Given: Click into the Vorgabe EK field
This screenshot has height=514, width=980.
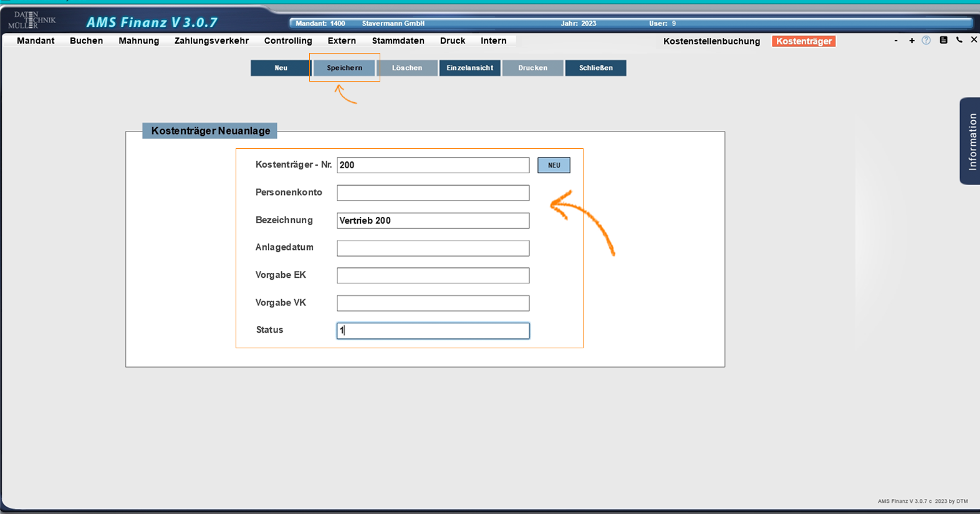Looking at the screenshot, I should pyautogui.click(x=433, y=275).
